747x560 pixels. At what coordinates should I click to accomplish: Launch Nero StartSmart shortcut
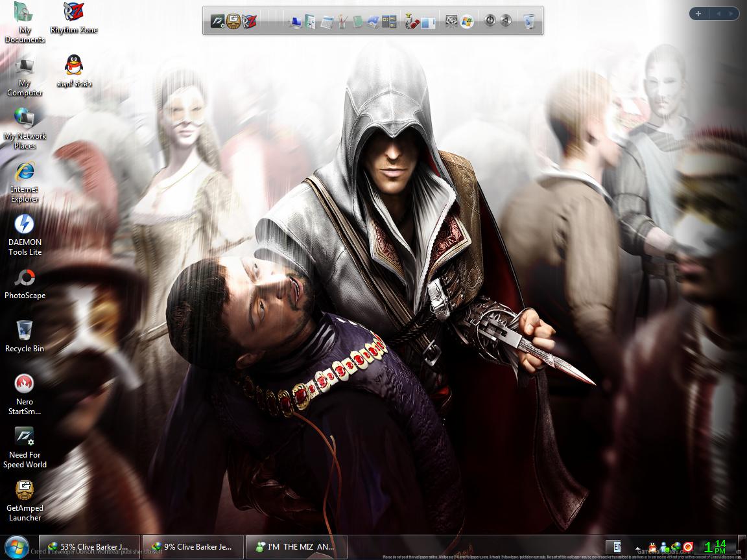(x=24, y=395)
